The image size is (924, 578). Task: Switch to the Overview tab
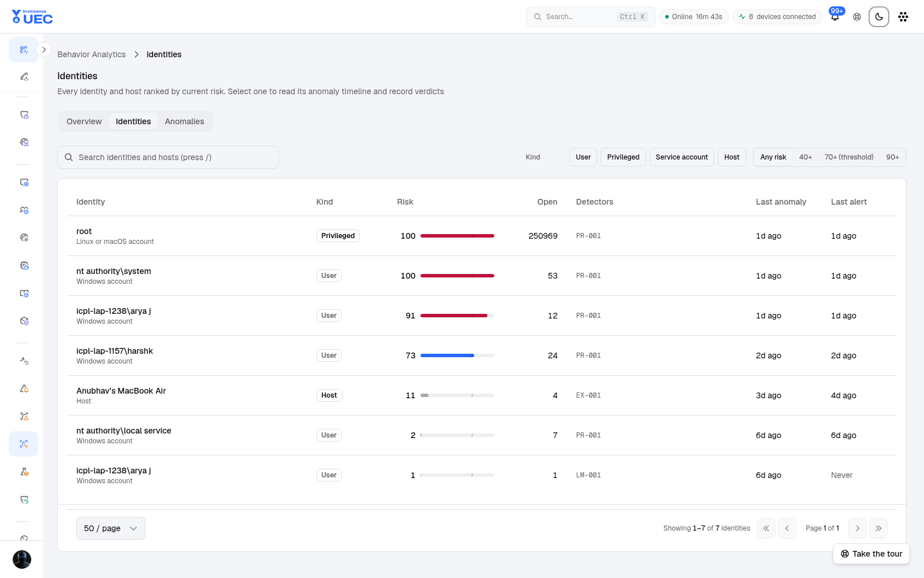click(x=84, y=121)
